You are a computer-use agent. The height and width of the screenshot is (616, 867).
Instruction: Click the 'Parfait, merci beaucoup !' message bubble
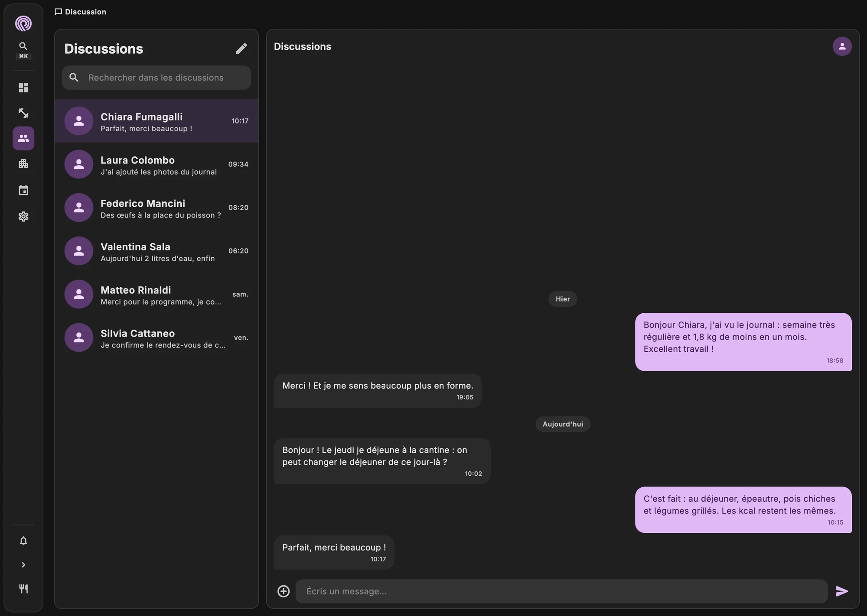point(334,552)
